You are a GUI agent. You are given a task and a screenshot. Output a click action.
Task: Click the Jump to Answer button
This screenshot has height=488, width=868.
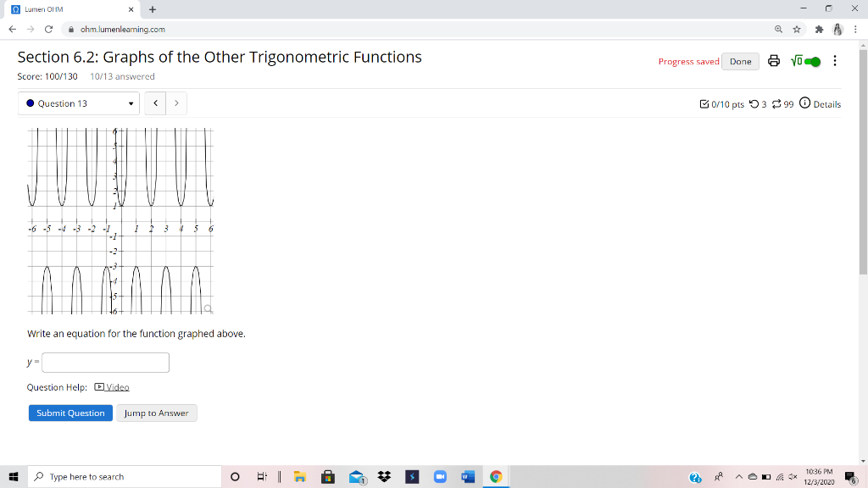(x=157, y=413)
